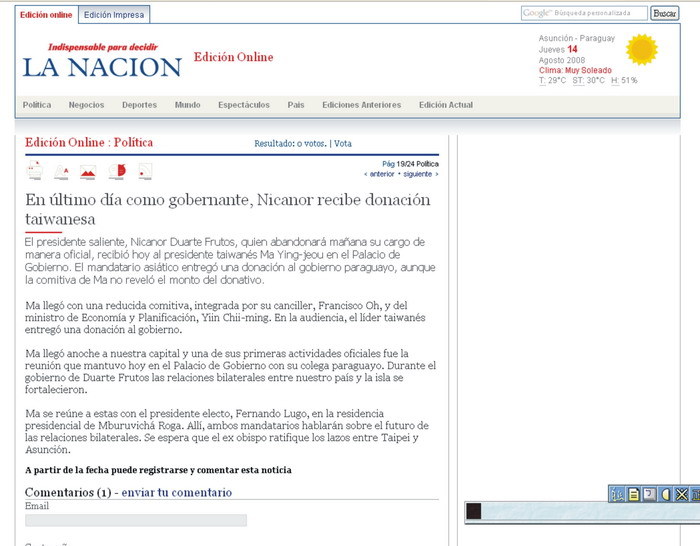Click the LA NACION logo
This screenshot has height=546, width=700.
coord(102,67)
